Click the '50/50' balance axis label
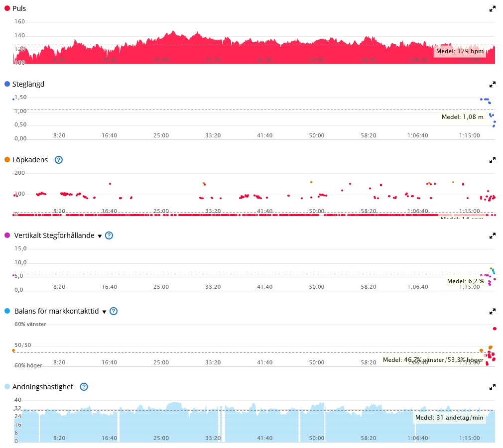Viewport: 503px width, 448px height. (x=23, y=345)
